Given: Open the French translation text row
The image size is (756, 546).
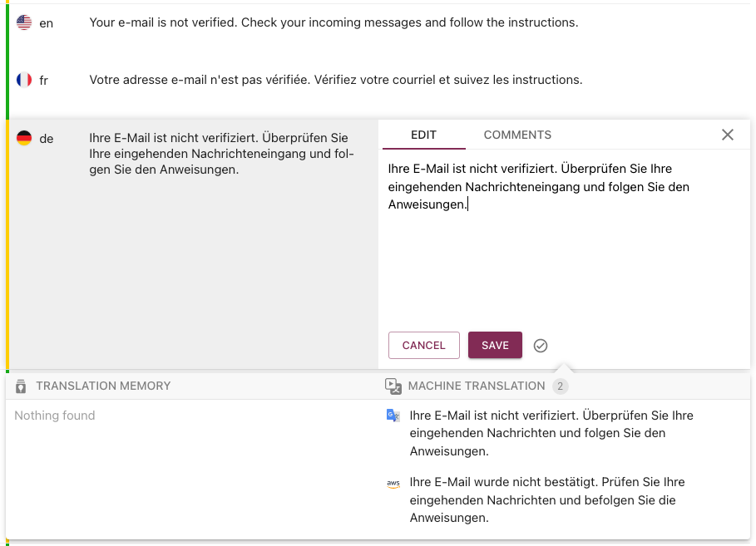Looking at the screenshot, I should [335, 80].
